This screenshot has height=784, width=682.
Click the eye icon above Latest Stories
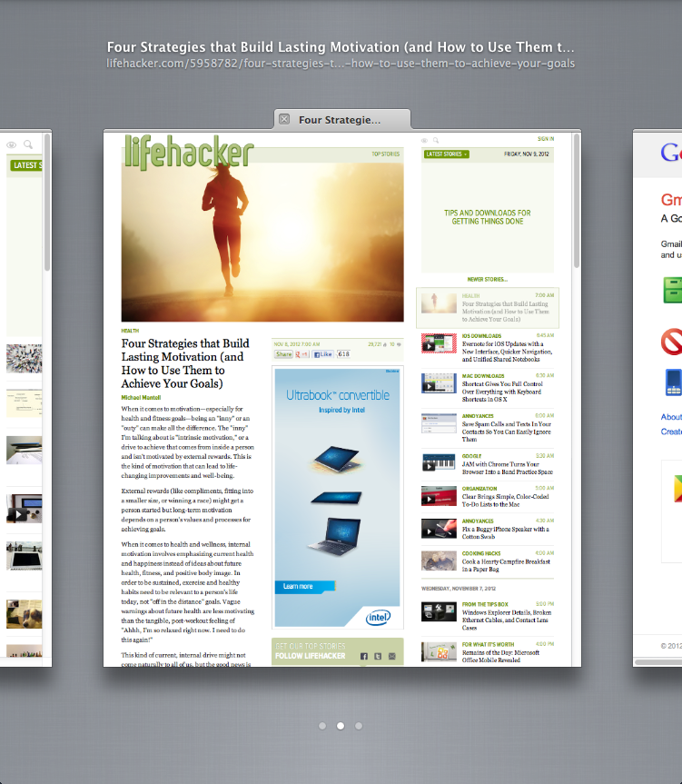coord(424,141)
